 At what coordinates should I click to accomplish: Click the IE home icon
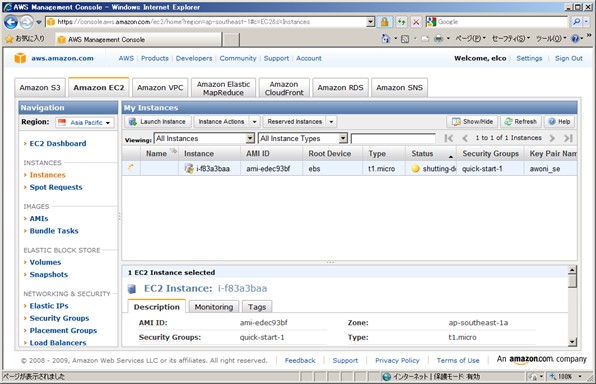(x=385, y=38)
